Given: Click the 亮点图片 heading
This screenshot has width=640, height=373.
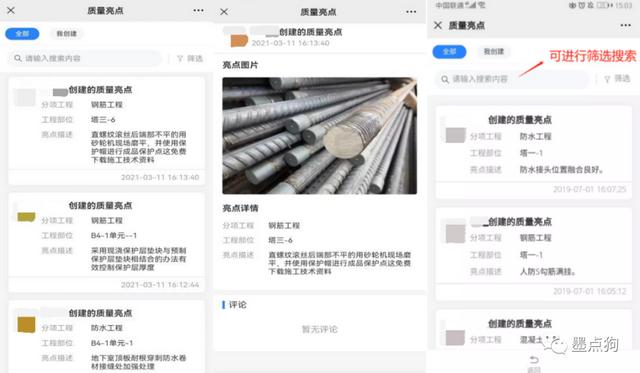Looking at the screenshot, I should coord(240,65).
